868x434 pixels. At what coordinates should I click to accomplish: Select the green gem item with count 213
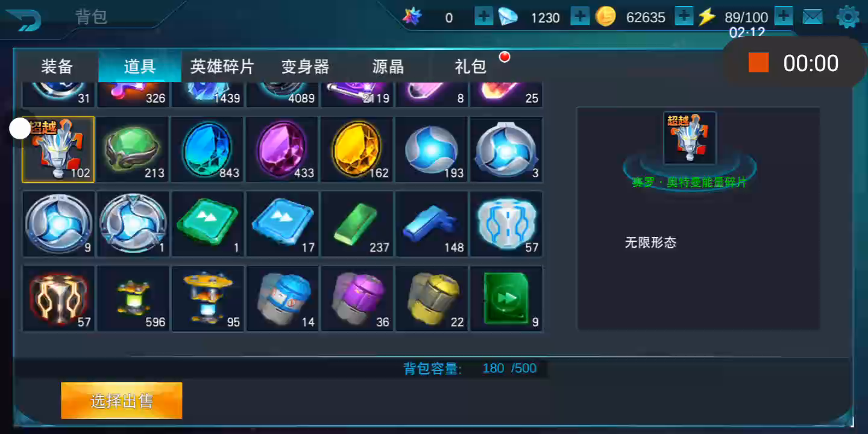(x=133, y=149)
